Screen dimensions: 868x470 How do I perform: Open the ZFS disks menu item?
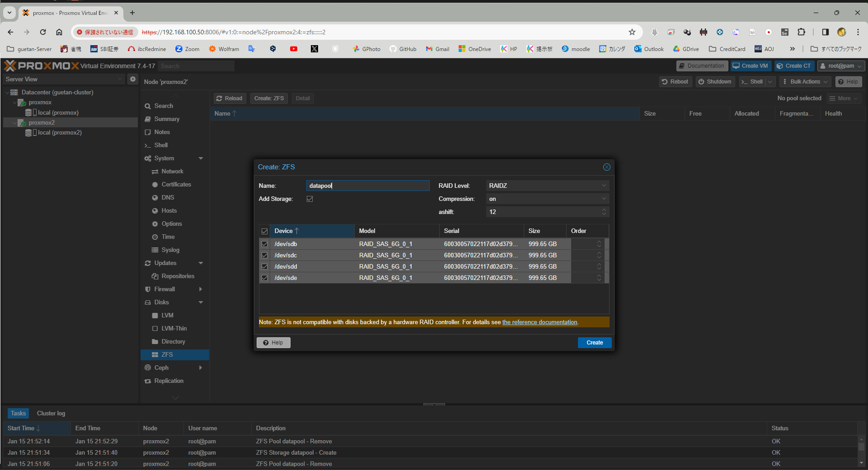coord(167,355)
